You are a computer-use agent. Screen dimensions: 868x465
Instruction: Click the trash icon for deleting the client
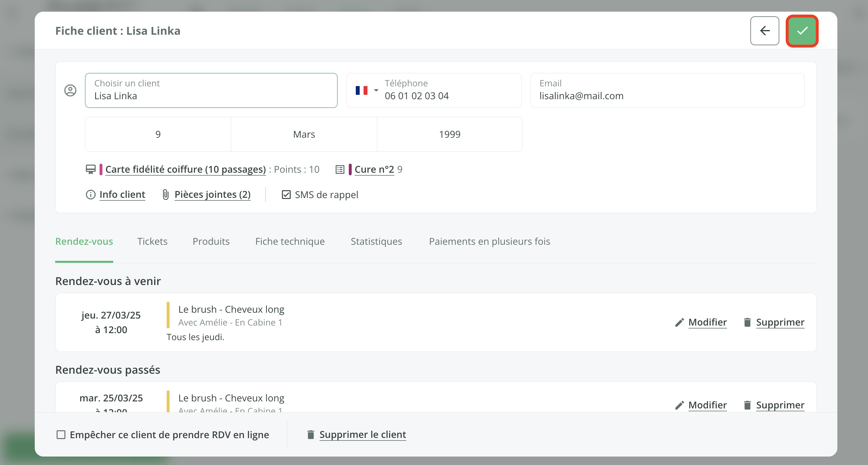(310, 434)
